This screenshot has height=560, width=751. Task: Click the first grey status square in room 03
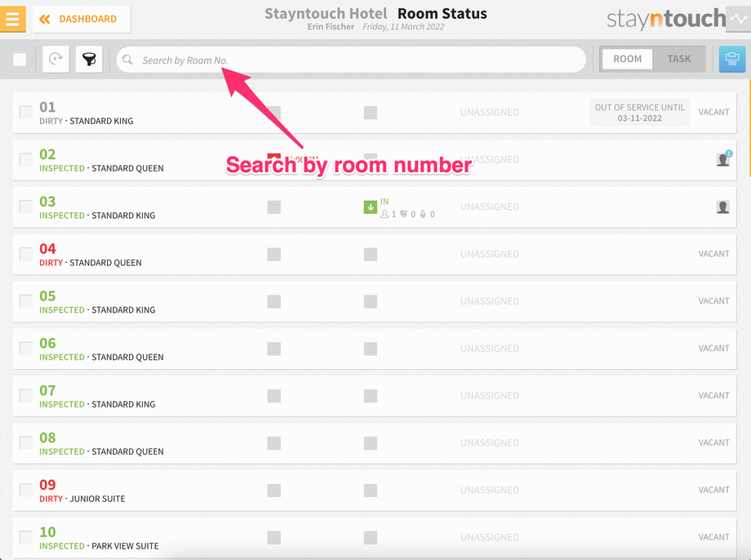pyautogui.click(x=274, y=207)
